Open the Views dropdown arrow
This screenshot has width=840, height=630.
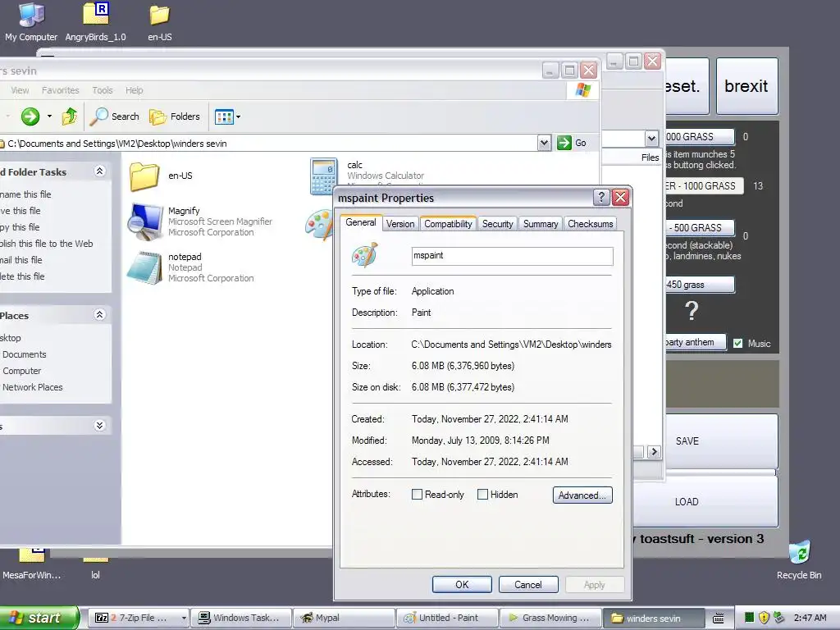(x=238, y=116)
